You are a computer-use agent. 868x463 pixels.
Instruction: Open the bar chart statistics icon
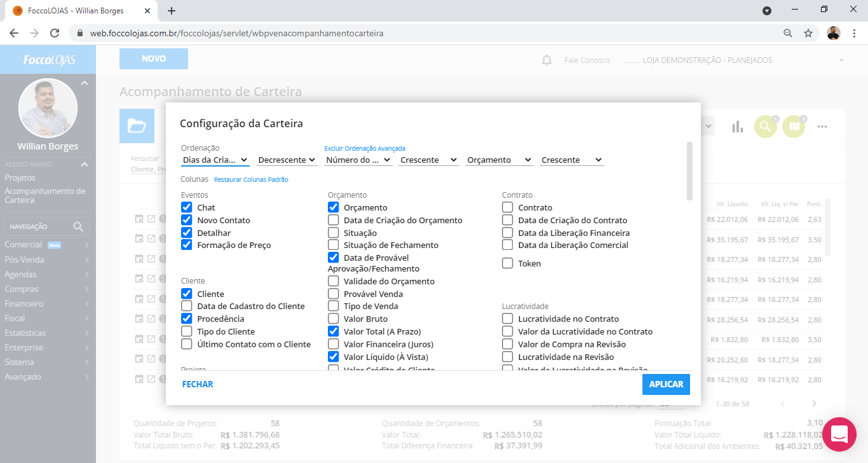pyautogui.click(x=737, y=127)
